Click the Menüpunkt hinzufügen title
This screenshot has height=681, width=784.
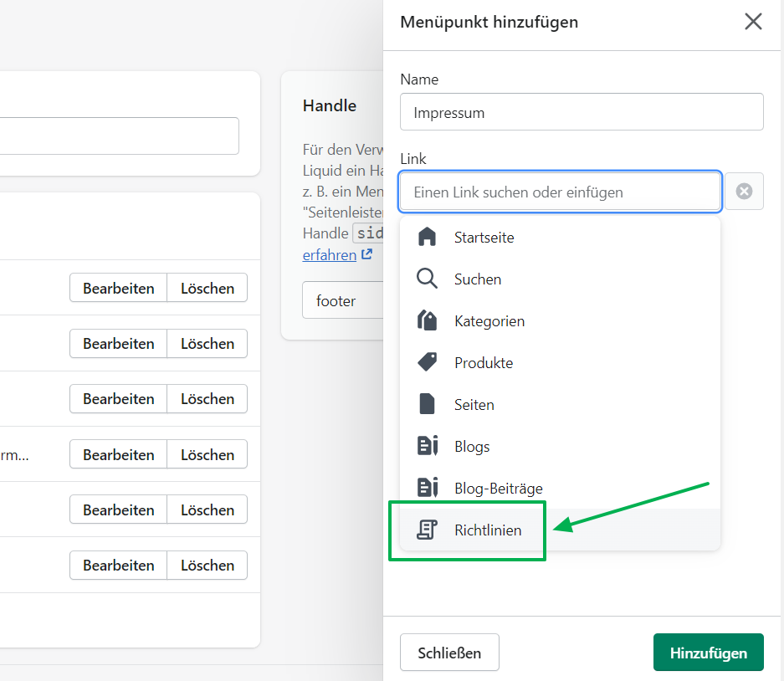point(489,22)
